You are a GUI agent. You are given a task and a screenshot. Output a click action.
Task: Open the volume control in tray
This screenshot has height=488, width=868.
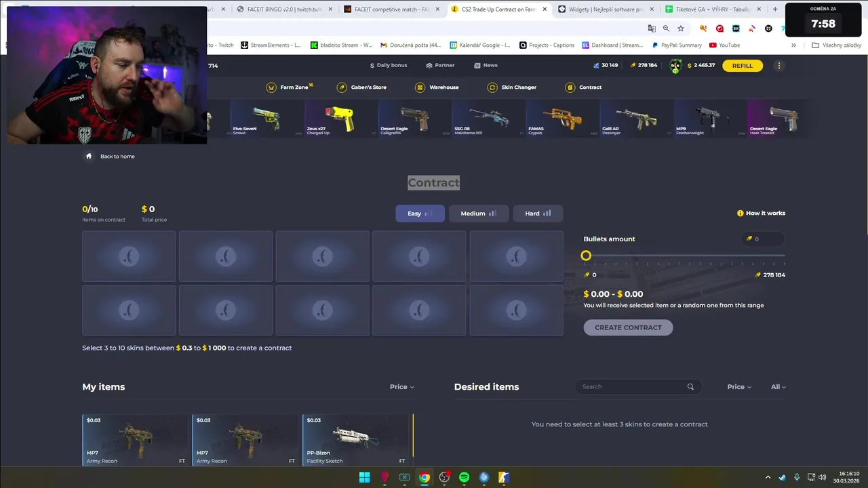point(822,477)
